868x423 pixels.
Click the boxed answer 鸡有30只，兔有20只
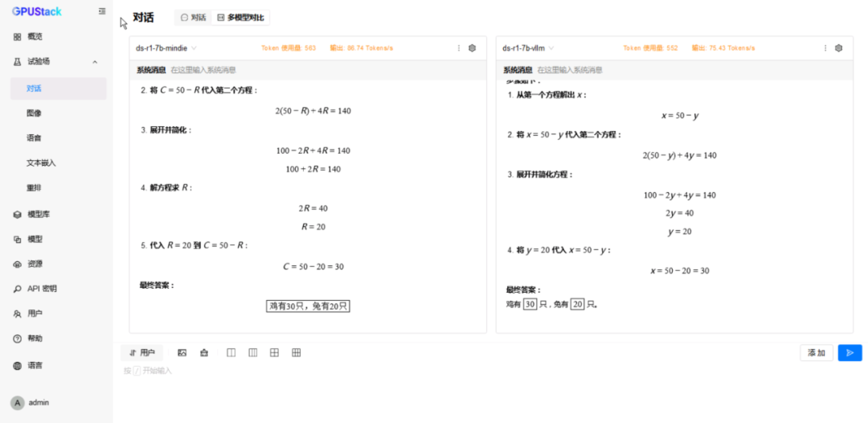click(308, 306)
